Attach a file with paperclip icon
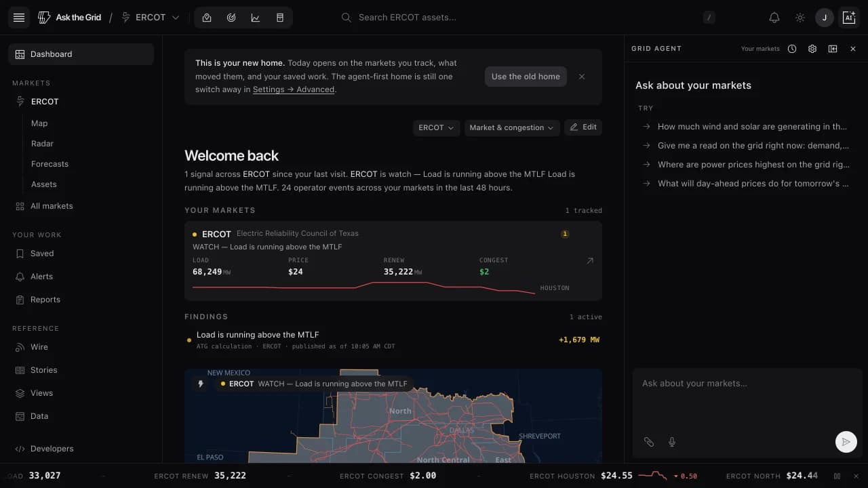The width and height of the screenshot is (868, 488). [649, 442]
